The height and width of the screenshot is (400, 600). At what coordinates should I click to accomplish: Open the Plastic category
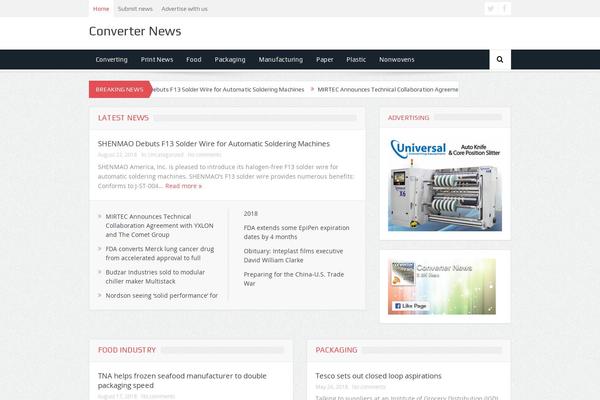356,60
